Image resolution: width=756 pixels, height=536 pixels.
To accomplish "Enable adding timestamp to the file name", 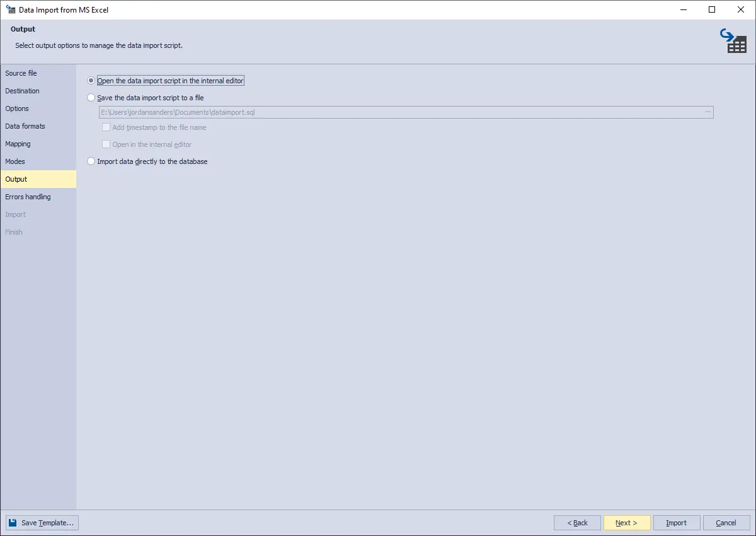I will click(x=106, y=127).
